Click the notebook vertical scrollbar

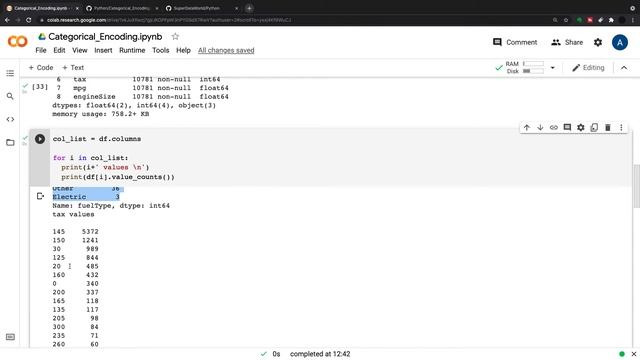click(x=636, y=186)
